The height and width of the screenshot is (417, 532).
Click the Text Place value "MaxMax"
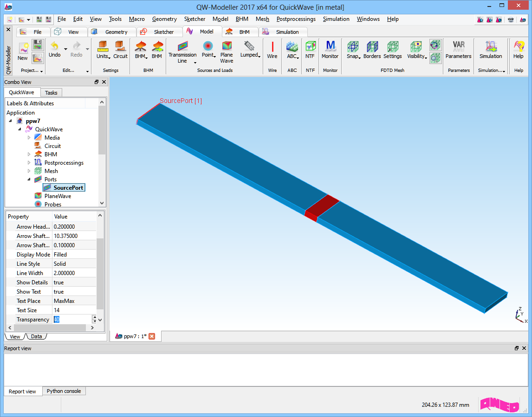coord(64,301)
